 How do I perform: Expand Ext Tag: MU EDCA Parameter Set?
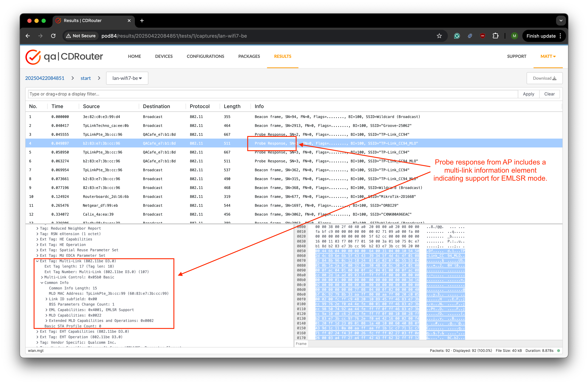[x=37, y=256]
